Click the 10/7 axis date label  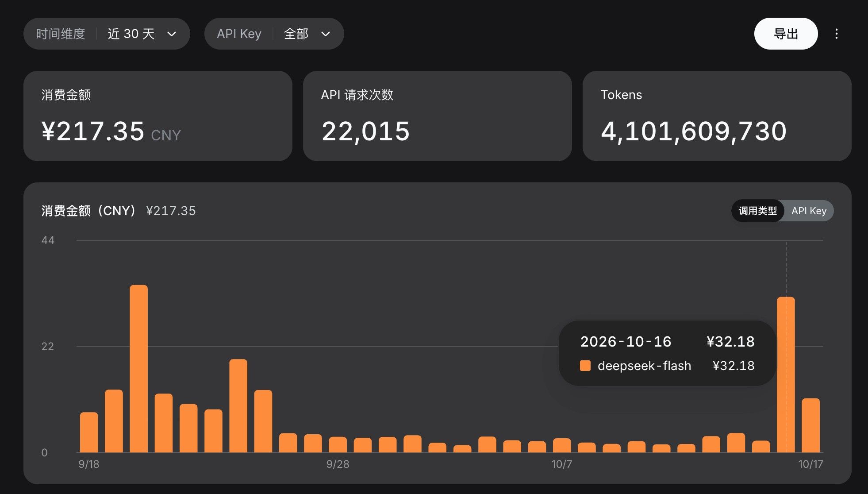tap(561, 464)
